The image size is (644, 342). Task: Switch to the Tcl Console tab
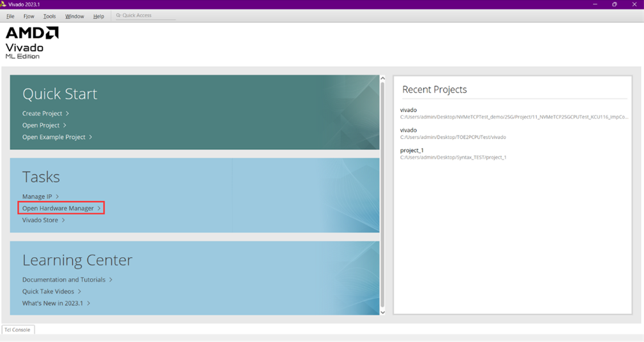(18, 330)
